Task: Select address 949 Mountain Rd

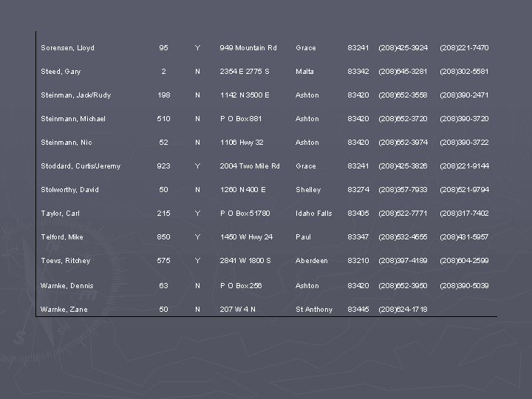Action: coord(248,48)
